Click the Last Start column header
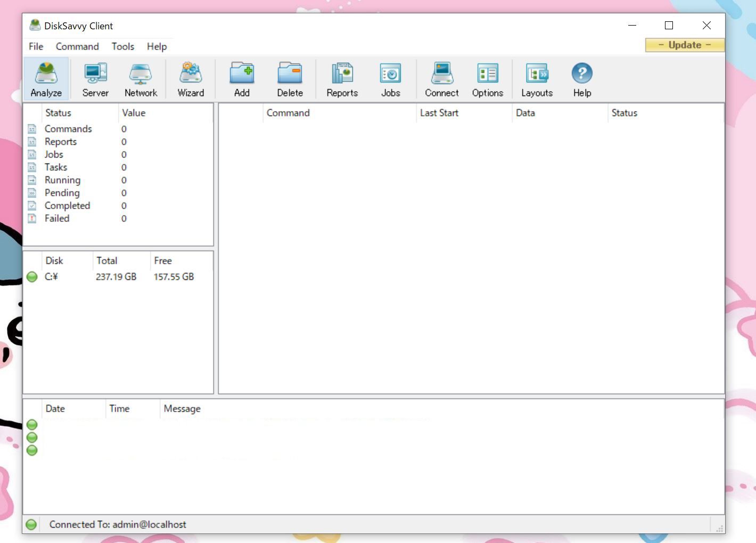The width and height of the screenshot is (756, 543). point(464,113)
